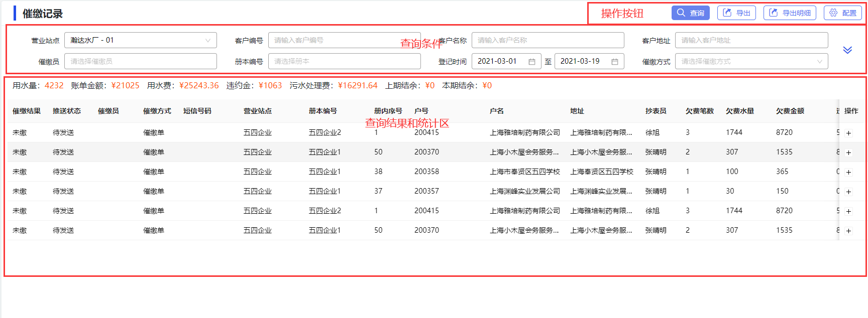Focus the 客户名称 input field

pyautogui.click(x=548, y=40)
